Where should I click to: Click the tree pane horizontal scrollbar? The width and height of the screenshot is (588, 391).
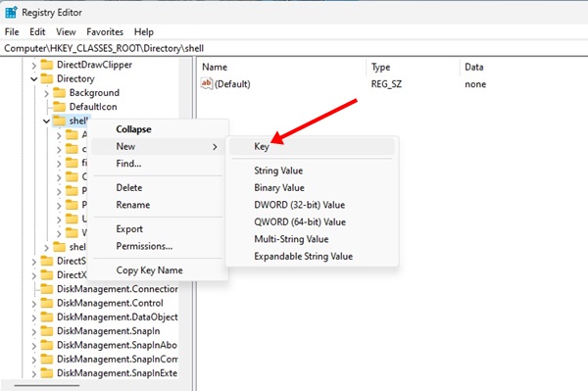[47, 385]
